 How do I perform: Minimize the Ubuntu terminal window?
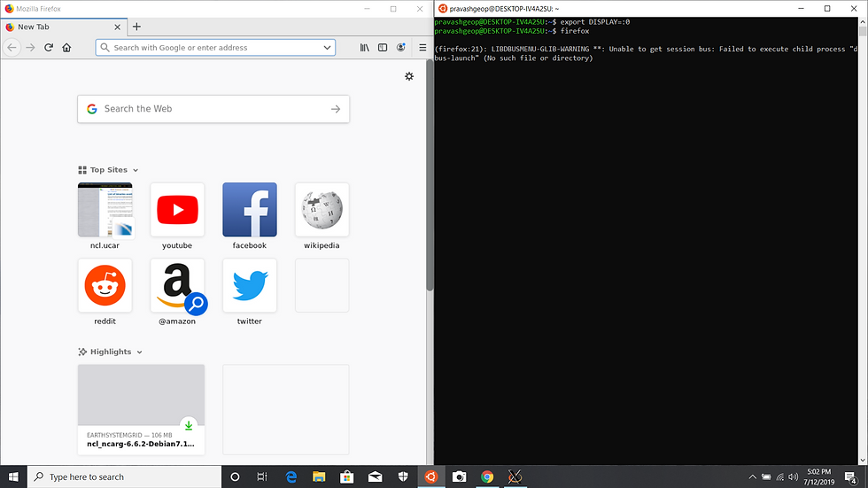pyautogui.click(x=801, y=8)
